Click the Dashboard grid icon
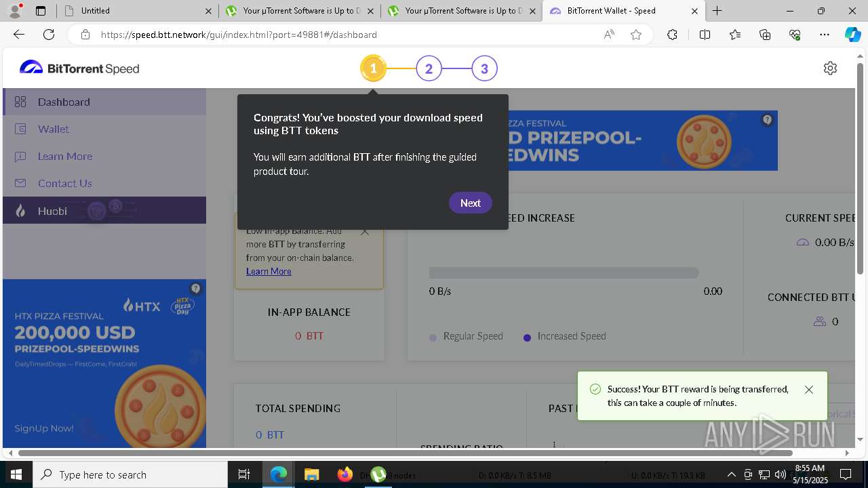Screen dimensions: 868x488 [x=20, y=102]
